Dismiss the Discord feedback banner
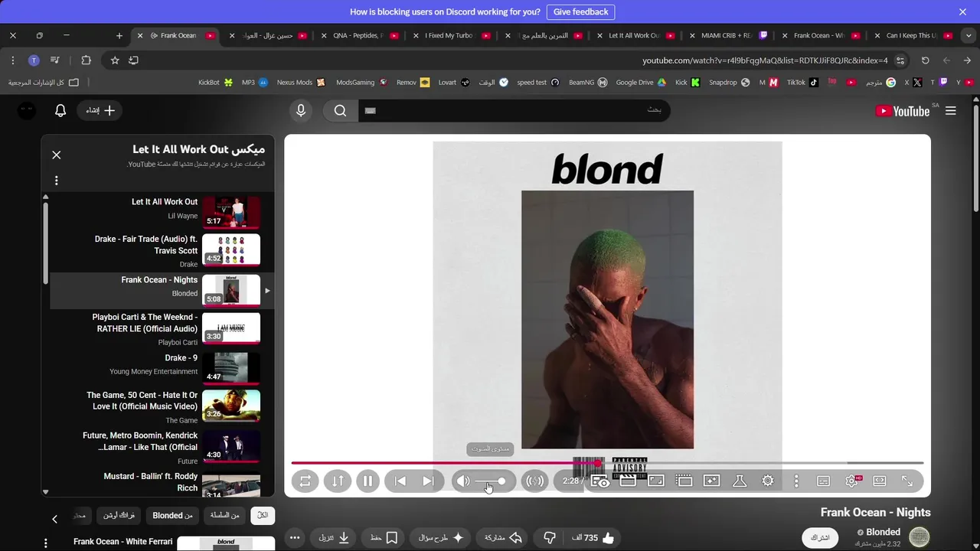Viewport: 980px width, 551px height. 962,11
